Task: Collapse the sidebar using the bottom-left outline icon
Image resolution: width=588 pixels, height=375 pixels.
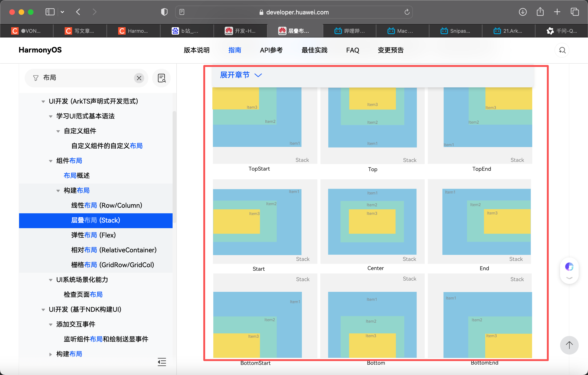Action: (162, 362)
